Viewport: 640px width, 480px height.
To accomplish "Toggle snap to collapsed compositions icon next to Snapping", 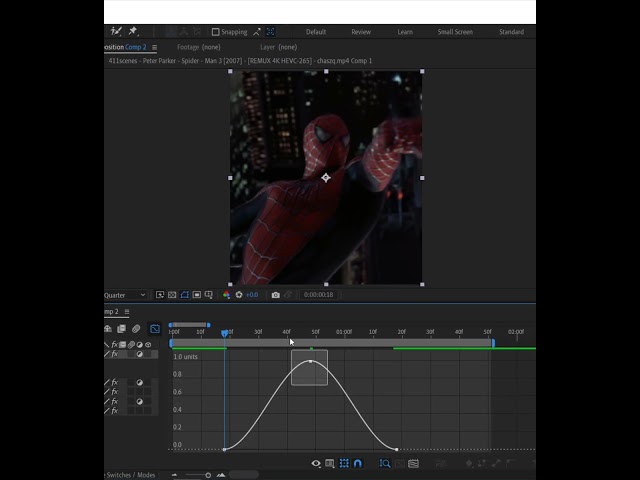I will (257, 32).
